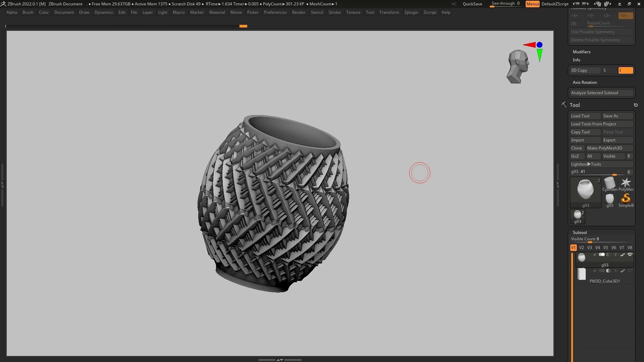This screenshot has width=644, height=362.
Task: Expand the Modifiers section
Action: 582,52
